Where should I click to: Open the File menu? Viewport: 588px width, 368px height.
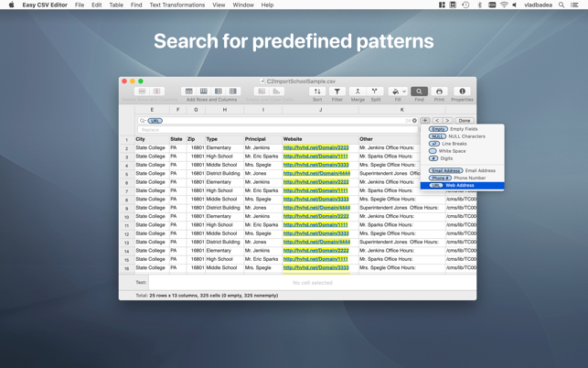tap(80, 5)
